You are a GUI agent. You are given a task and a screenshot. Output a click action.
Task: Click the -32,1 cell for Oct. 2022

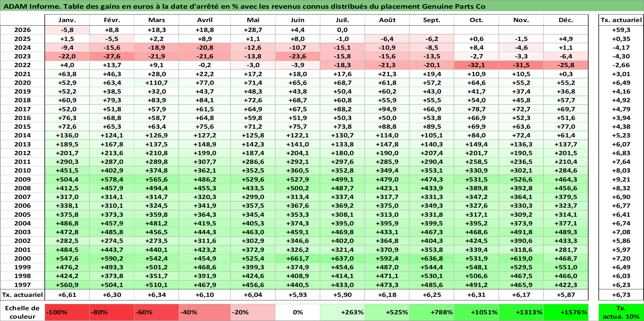pos(476,65)
